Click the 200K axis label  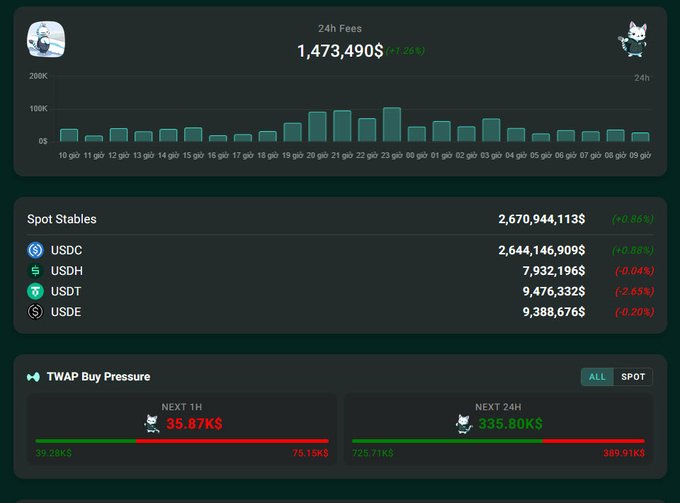pos(38,76)
